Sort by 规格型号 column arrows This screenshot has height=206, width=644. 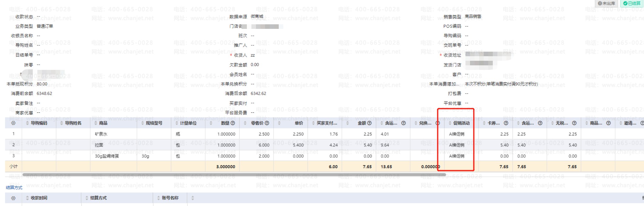click(x=143, y=123)
